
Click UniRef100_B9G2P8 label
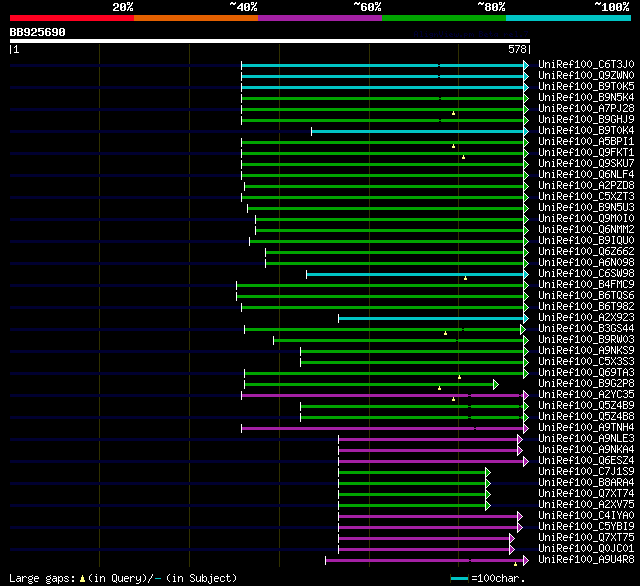[x=586, y=384]
